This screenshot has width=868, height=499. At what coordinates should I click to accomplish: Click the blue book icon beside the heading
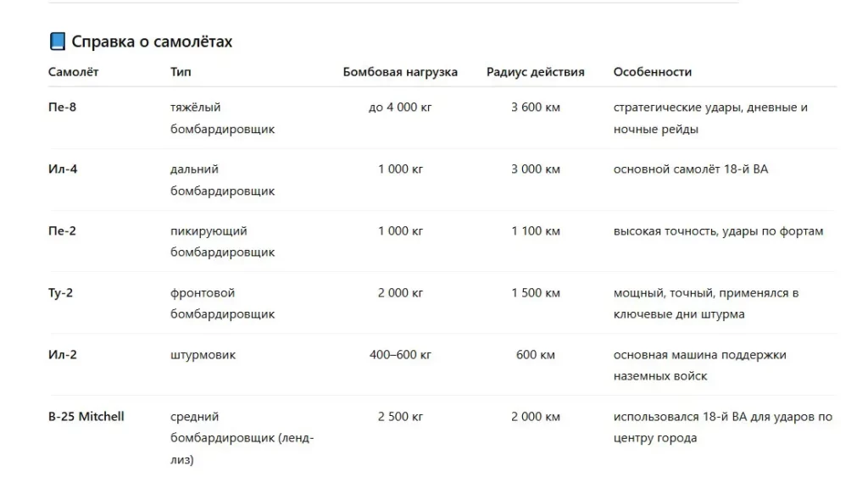pyautogui.click(x=57, y=42)
